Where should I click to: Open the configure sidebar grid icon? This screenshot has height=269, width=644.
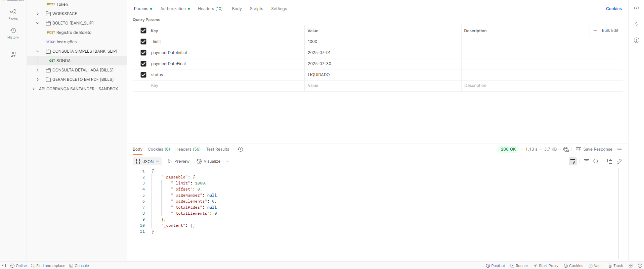tap(13, 54)
